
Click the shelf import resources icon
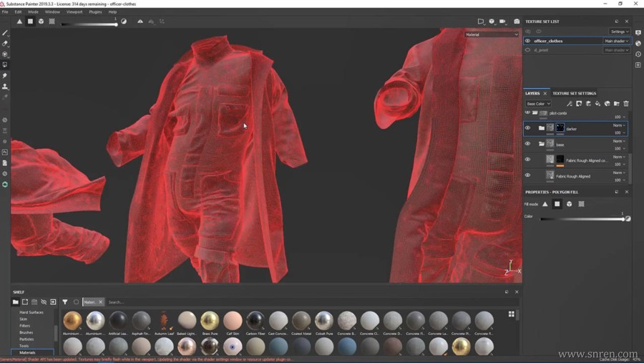pos(53,301)
